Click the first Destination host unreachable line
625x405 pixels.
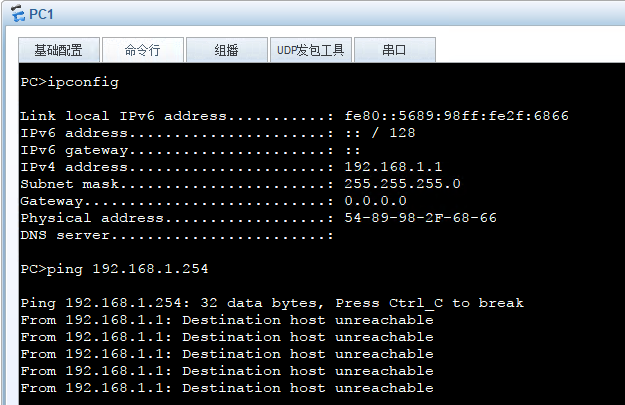[x=227, y=320]
